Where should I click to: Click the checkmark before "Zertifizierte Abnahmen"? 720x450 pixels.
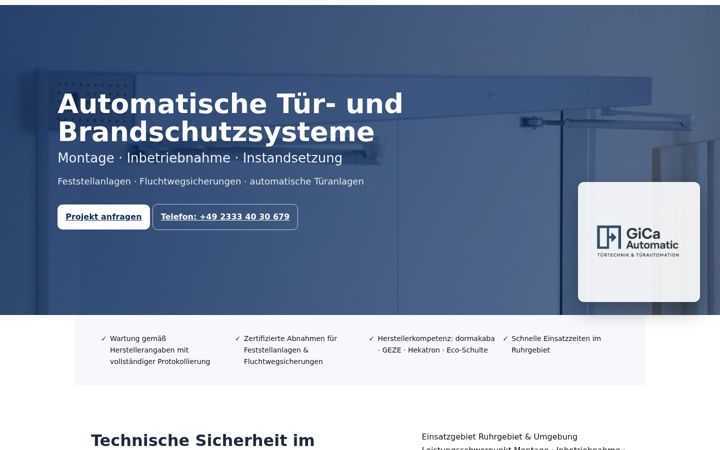[237, 339]
